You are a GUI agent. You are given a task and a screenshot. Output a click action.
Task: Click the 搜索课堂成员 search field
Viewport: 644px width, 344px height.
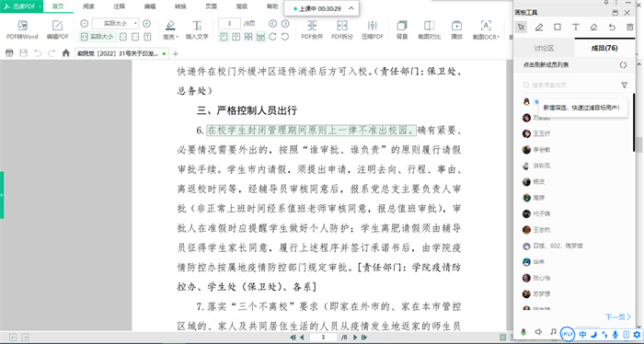pyautogui.click(x=571, y=85)
